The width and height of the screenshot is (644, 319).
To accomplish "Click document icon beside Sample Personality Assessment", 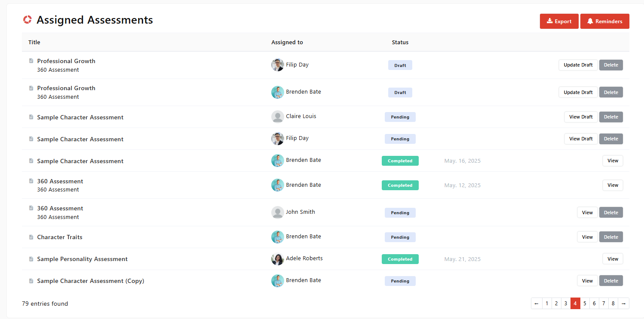I will tap(31, 259).
